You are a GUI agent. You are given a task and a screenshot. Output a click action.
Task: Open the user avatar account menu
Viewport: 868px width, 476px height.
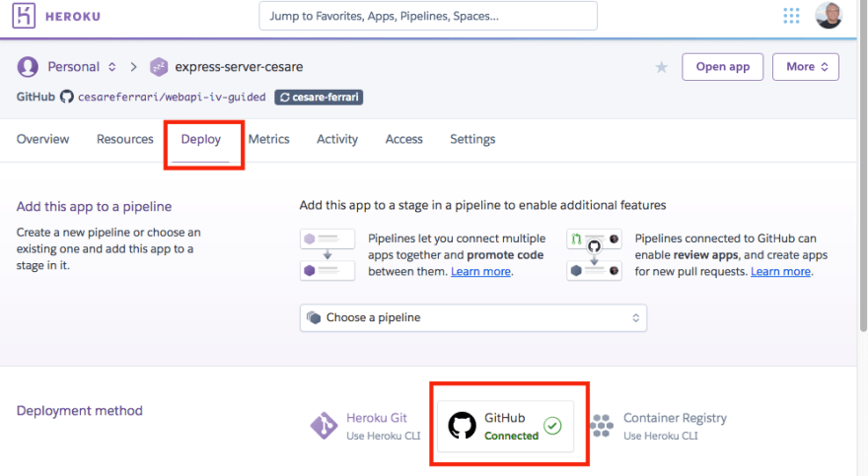pos(829,15)
